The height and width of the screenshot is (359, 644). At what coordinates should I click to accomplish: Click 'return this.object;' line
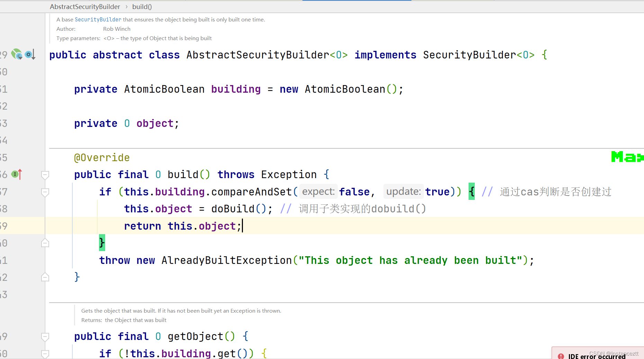[183, 226]
